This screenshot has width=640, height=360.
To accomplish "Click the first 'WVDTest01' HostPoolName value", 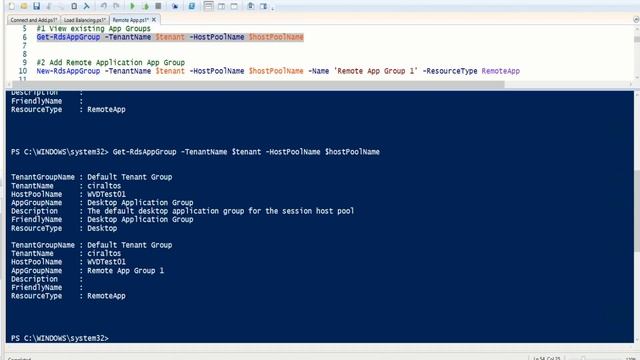I will point(106,194).
